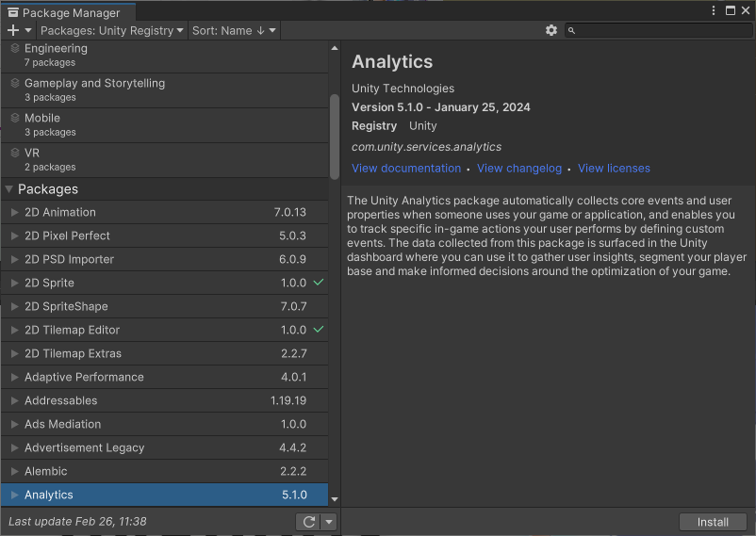Screen dimensions: 756x536
Task: Expand the Alembic package arrow
Action: click(14, 471)
